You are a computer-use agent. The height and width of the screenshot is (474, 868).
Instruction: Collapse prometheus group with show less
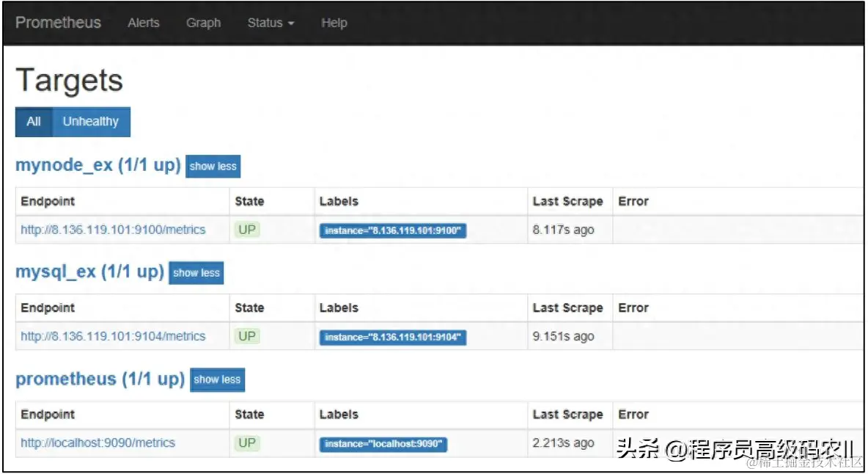click(x=217, y=380)
